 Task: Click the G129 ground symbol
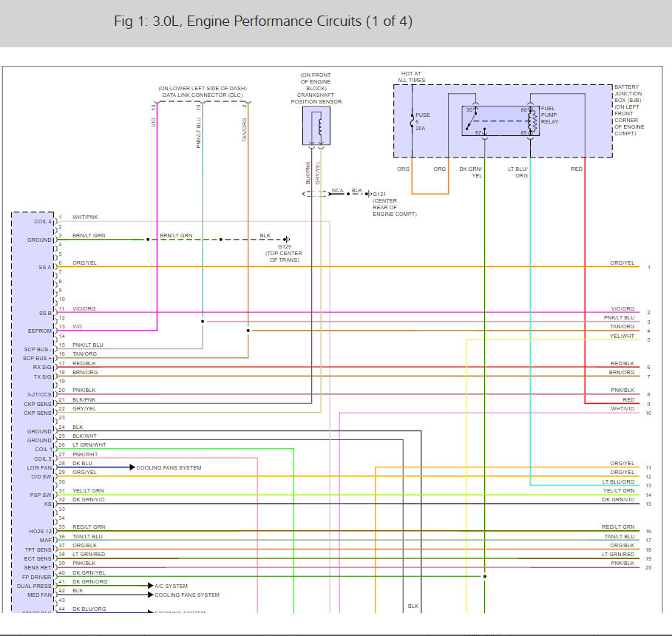click(285, 240)
